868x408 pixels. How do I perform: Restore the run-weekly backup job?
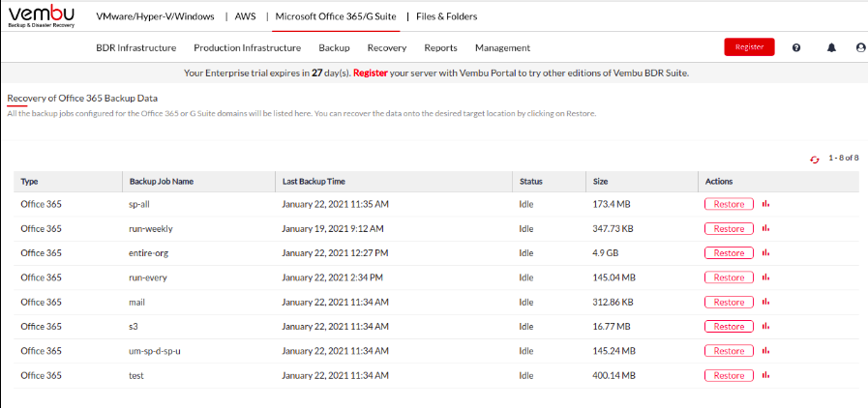coord(729,228)
